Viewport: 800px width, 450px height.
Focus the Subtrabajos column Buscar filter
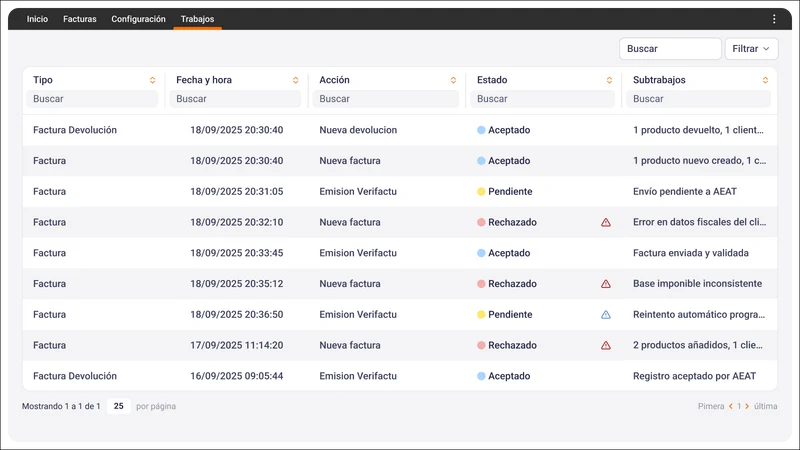pos(698,98)
